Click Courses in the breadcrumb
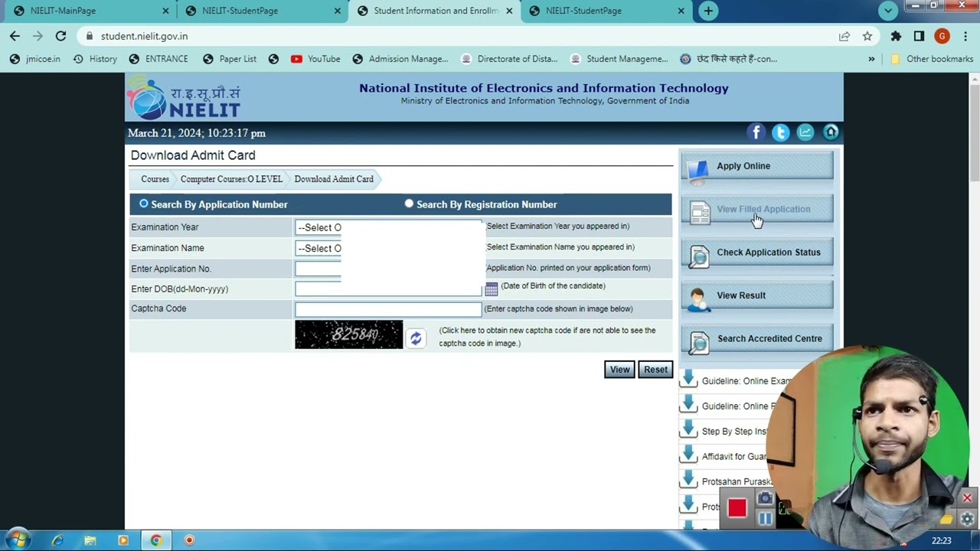Image resolution: width=980 pixels, height=551 pixels. (x=155, y=179)
